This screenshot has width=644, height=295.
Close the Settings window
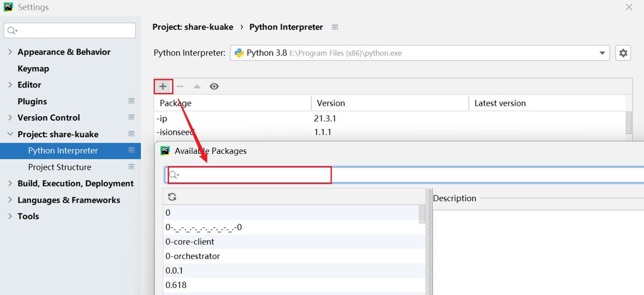(x=628, y=7)
